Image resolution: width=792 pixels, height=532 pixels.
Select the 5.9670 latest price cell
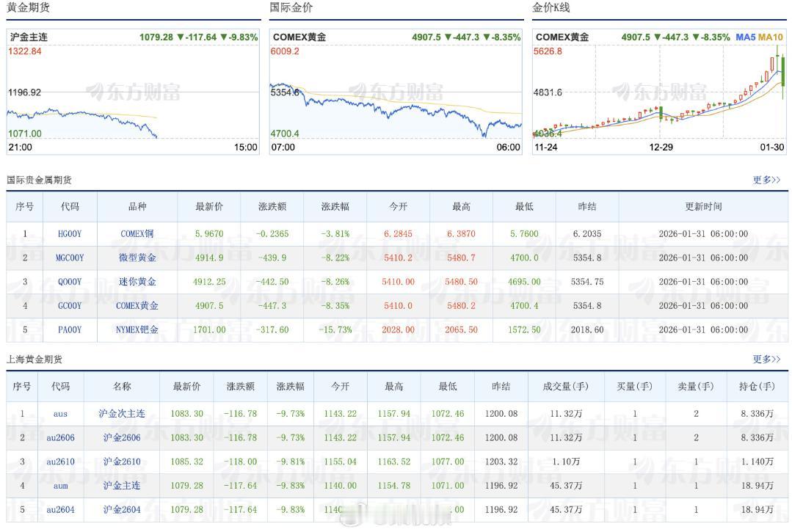click(209, 233)
